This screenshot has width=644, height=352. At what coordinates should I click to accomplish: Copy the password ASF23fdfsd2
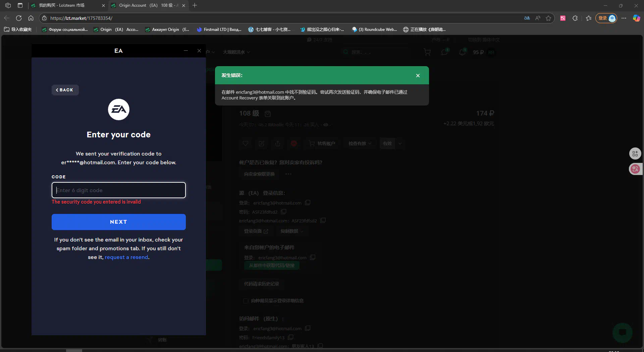click(283, 212)
